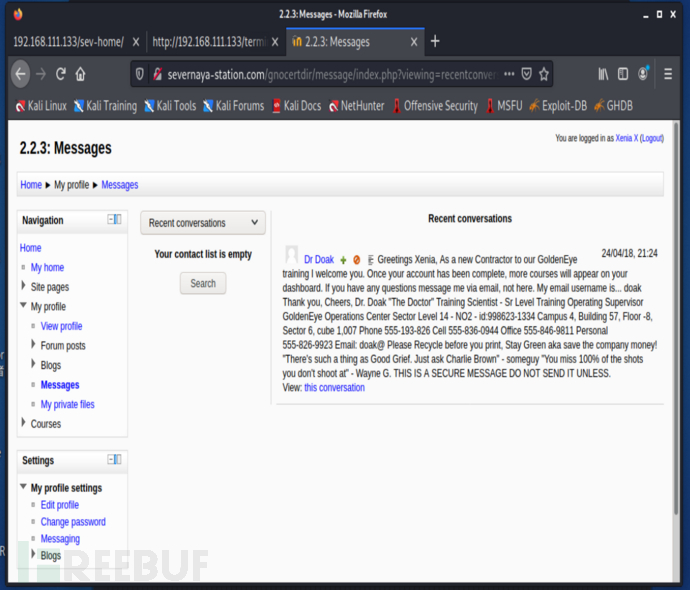Open MSFU bookmark
Screen dimensions: 690x590
504,106
